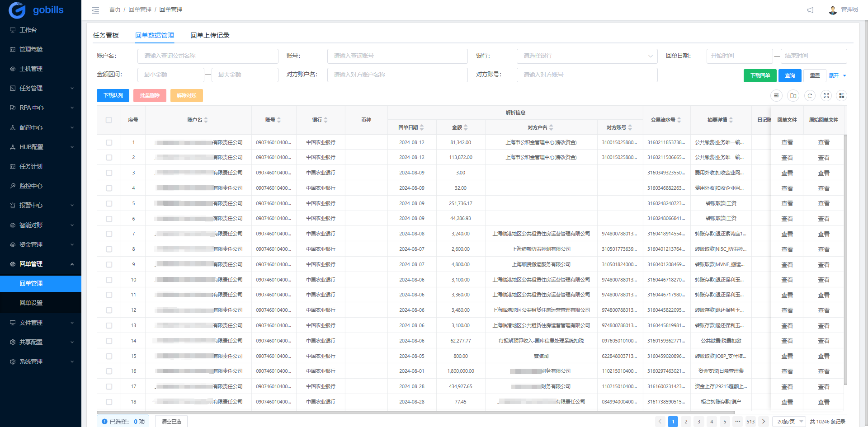Click the 账户名 search input field
This screenshot has height=427, width=868.
(208, 56)
